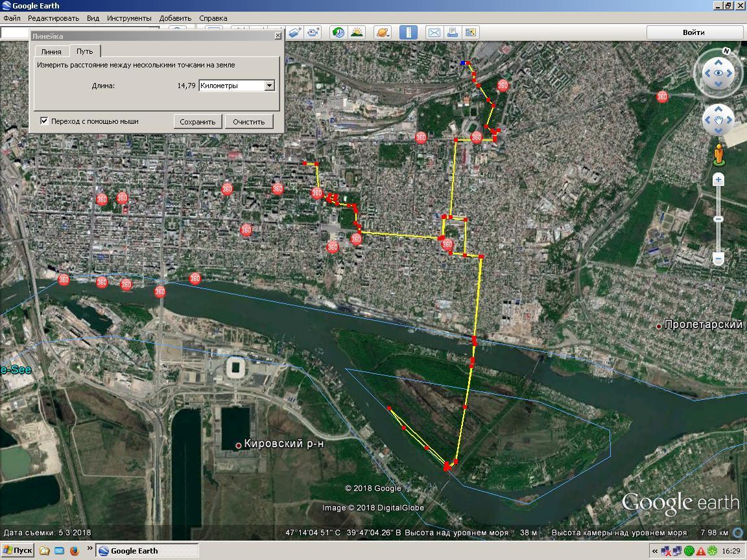Open the planet switcher icon
This screenshot has width=747, height=560.
(x=383, y=32)
